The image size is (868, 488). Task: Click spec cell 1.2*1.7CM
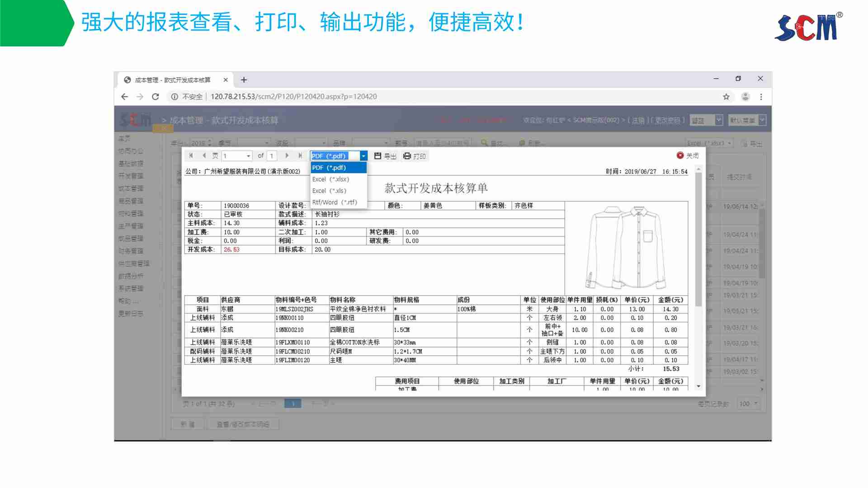pyautogui.click(x=408, y=352)
